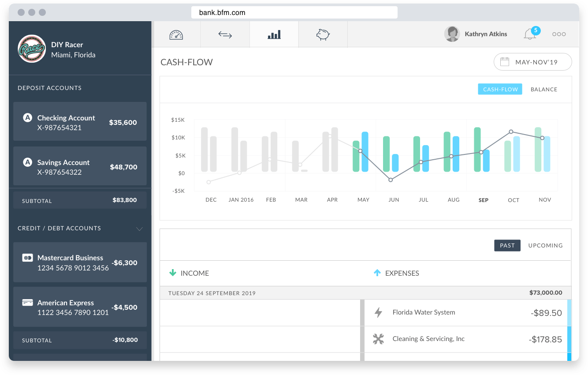Open the three-dot more options menu
The height and width of the screenshot is (375, 588).
558,34
